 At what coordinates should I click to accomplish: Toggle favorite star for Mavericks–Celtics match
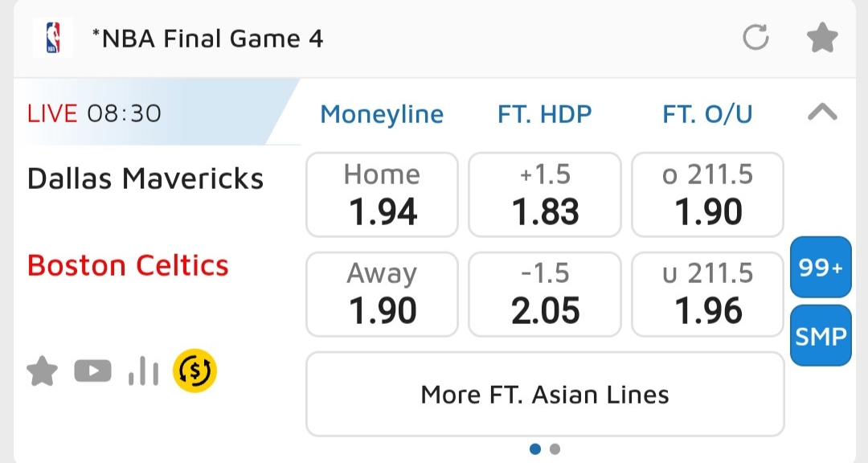coord(43,371)
